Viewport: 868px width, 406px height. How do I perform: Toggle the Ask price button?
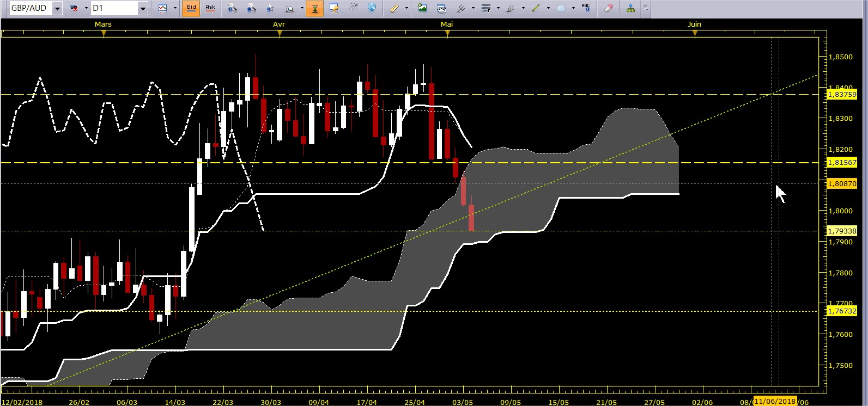click(x=210, y=8)
